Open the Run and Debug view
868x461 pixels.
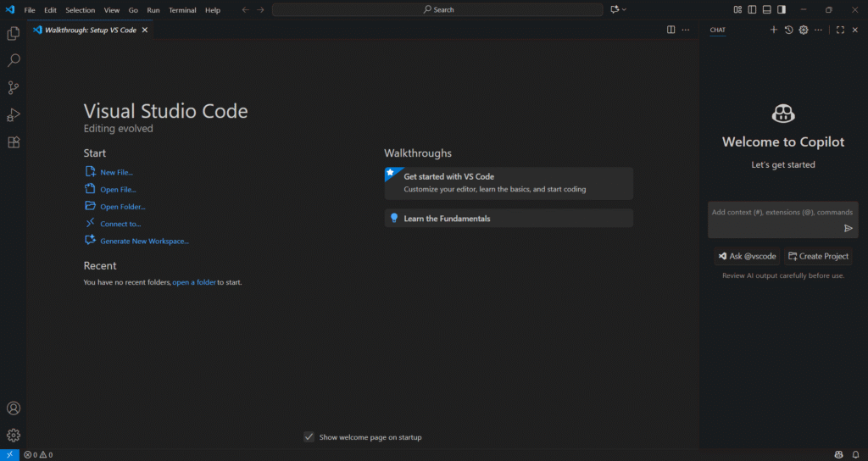pos(14,115)
